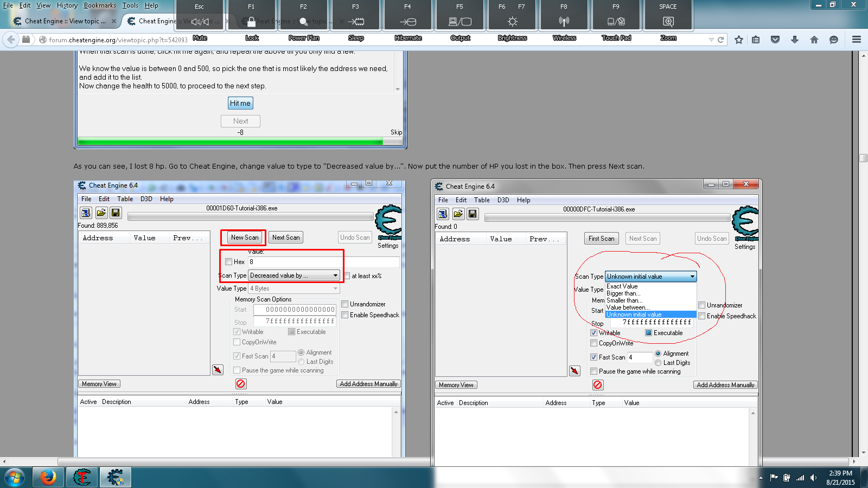Uncheck the Hex checkbox
The width and height of the screenshot is (868, 488).
pyautogui.click(x=229, y=261)
